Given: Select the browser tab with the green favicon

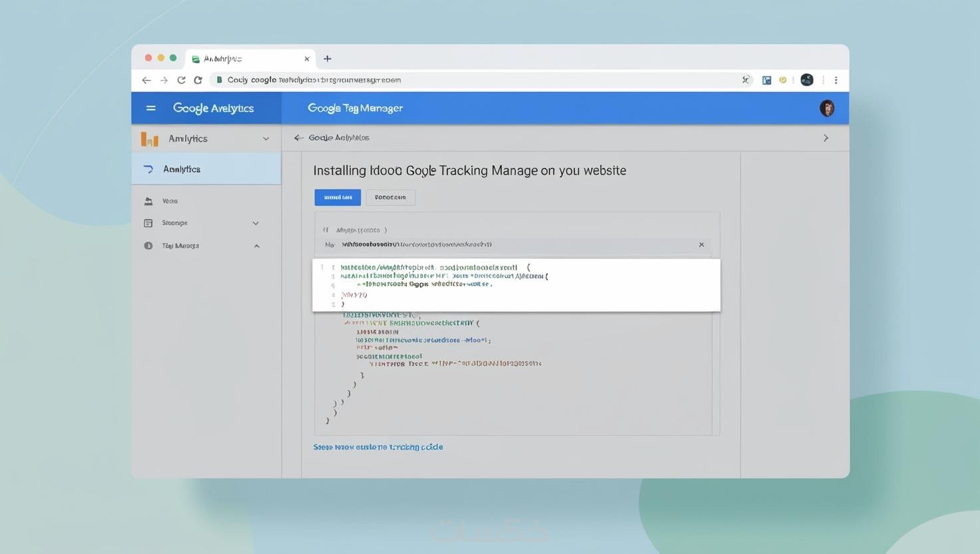Looking at the screenshot, I should tap(250, 59).
